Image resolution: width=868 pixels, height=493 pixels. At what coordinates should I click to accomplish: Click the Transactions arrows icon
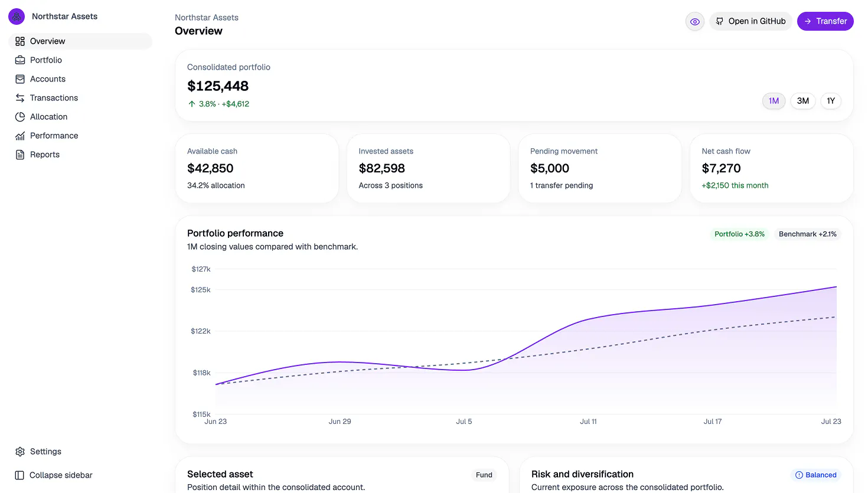tap(20, 98)
